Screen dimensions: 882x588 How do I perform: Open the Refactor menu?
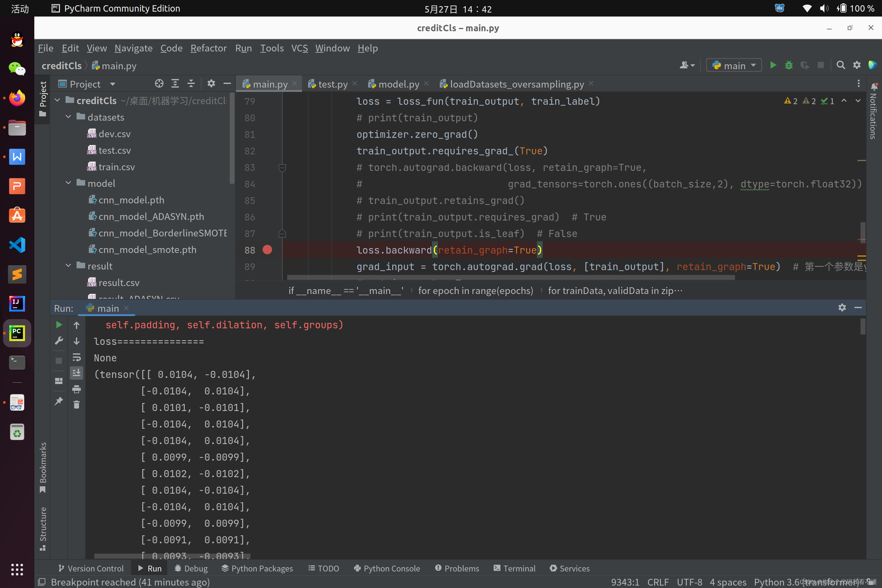tap(209, 48)
